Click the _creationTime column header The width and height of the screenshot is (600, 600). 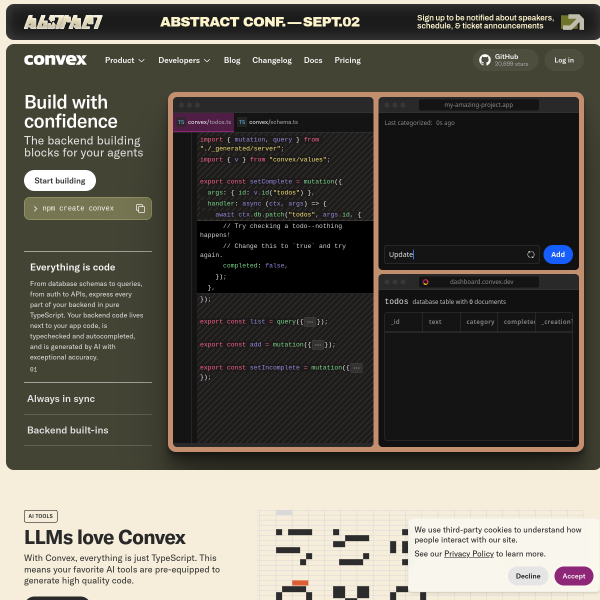tap(554, 322)
